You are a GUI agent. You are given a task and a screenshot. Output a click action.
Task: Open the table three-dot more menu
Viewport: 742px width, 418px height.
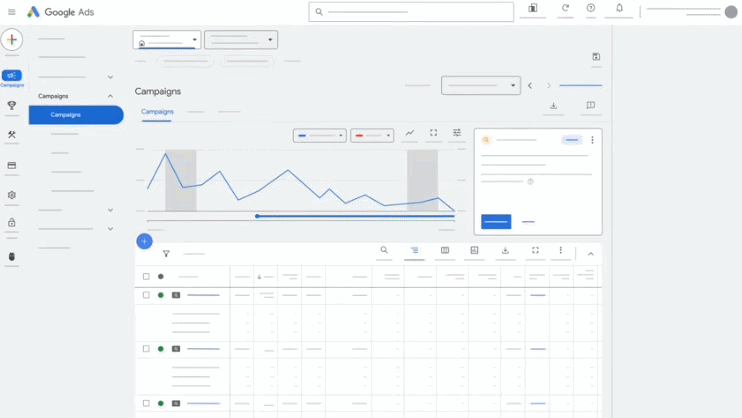tap(561, 250)
